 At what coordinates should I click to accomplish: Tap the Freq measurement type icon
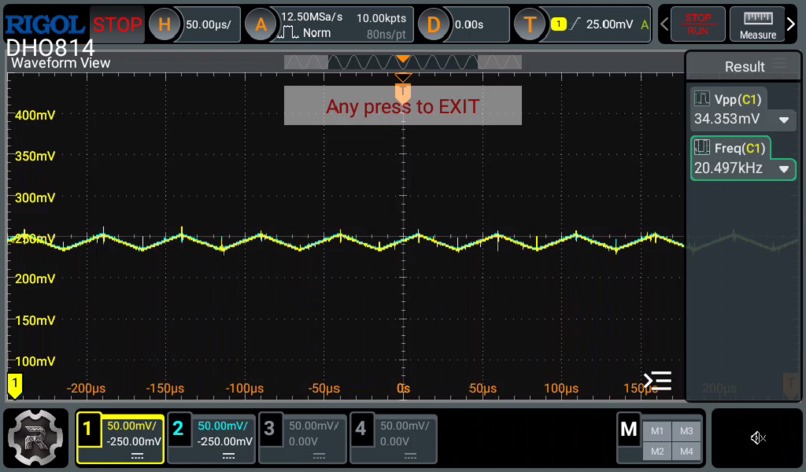click(x=702, y=148)
